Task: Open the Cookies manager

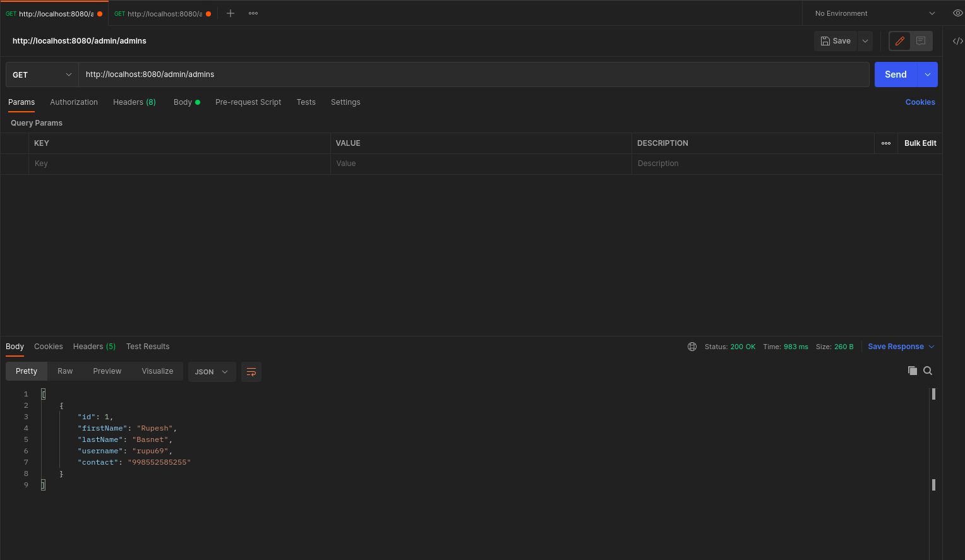Action: click(920, 102)
